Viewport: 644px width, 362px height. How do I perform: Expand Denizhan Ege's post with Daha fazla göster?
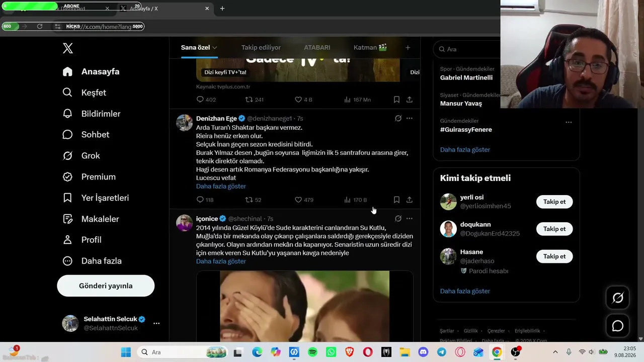click(x=221, y=186)
